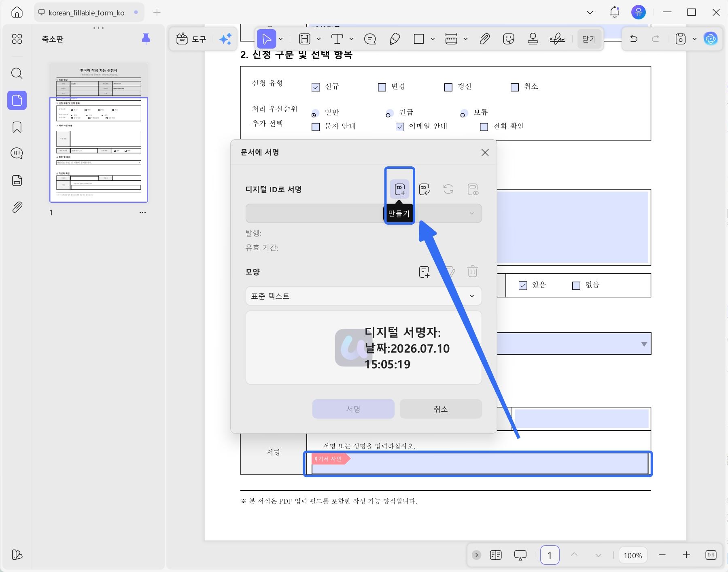
Task: Check the 변경 checkbox
Action: (x=382, y=87)
